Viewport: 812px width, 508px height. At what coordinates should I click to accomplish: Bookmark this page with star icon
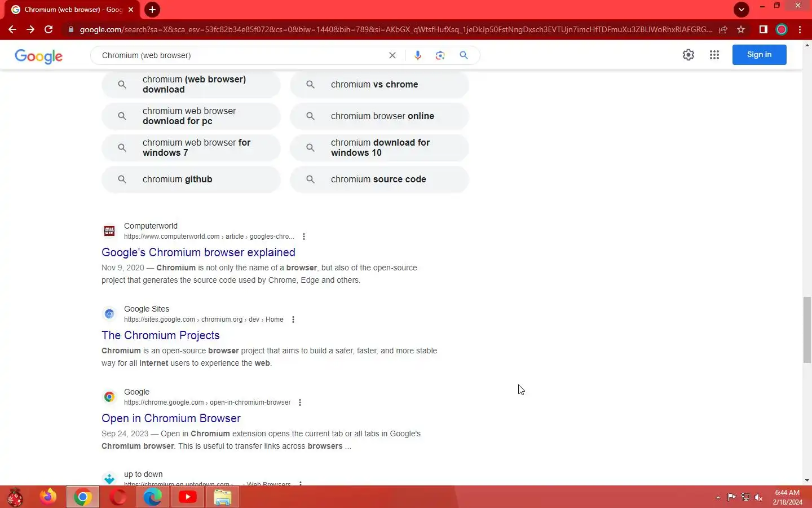tap(741, 29)
